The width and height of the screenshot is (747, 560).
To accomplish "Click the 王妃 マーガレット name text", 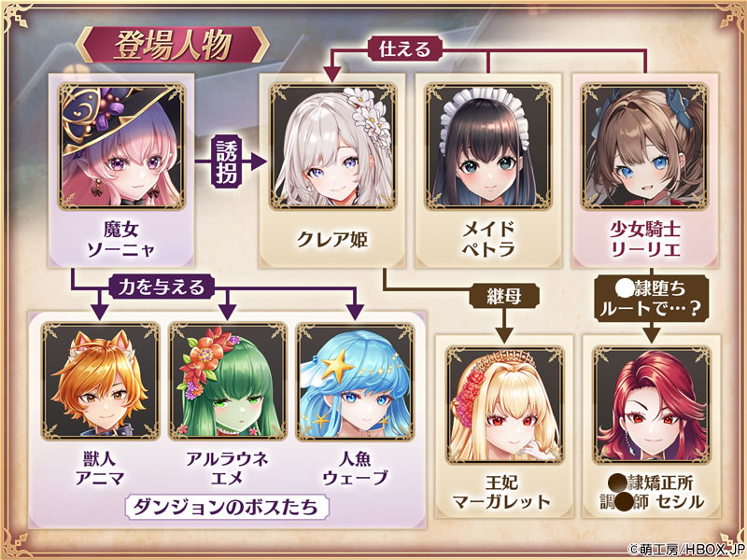I will coord(501,493).
